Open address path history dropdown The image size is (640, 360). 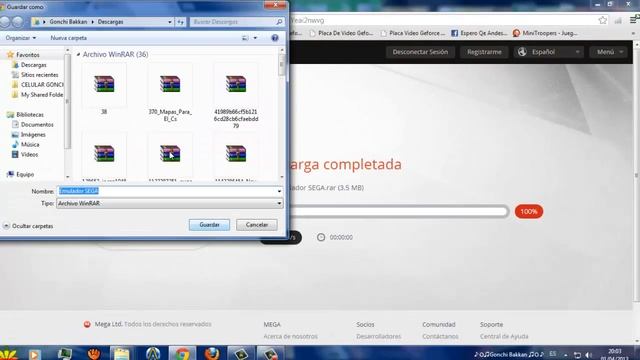tap(170, 22)
